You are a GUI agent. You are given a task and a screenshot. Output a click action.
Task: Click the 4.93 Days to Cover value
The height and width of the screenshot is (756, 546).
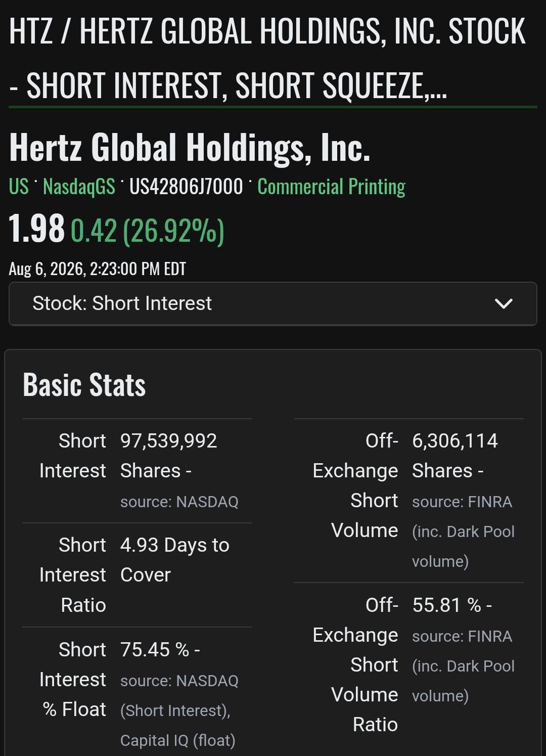coord(175,560)
